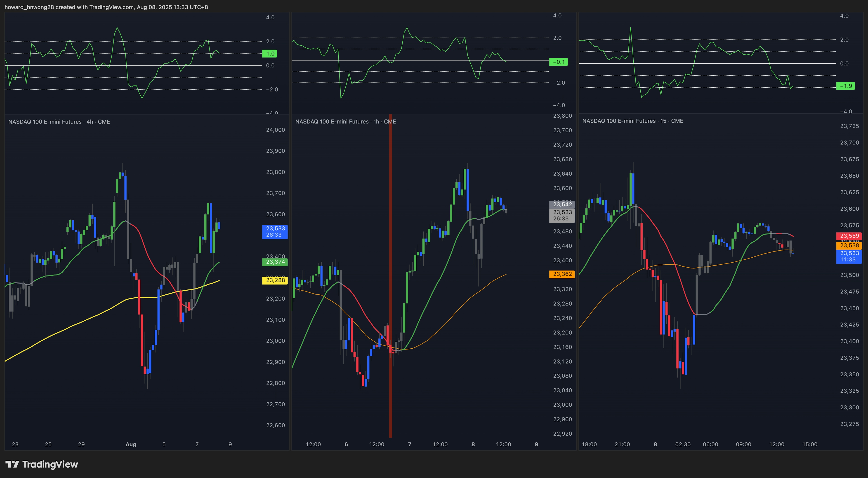Click the green 1.0 indicator value label
868x478 pixels.
[270, 54]
